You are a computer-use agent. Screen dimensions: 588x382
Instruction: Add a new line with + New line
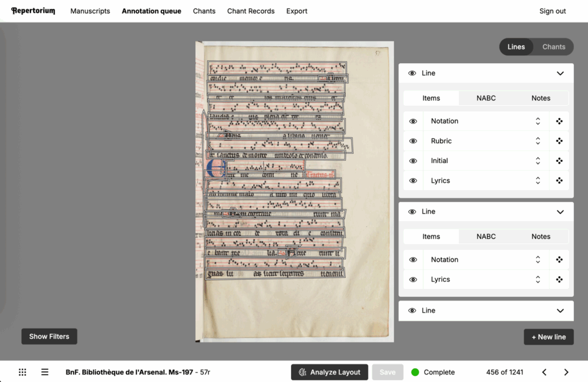548,337
